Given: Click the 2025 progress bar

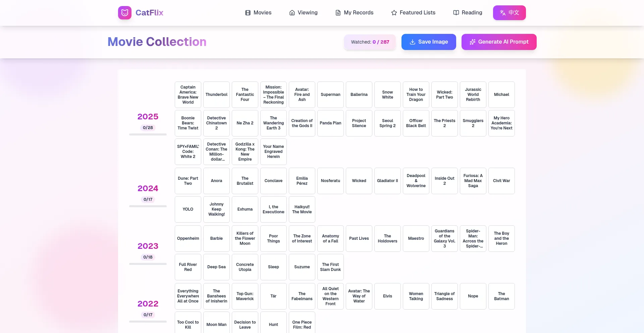Looking at the screenshot, I should 148,134.
